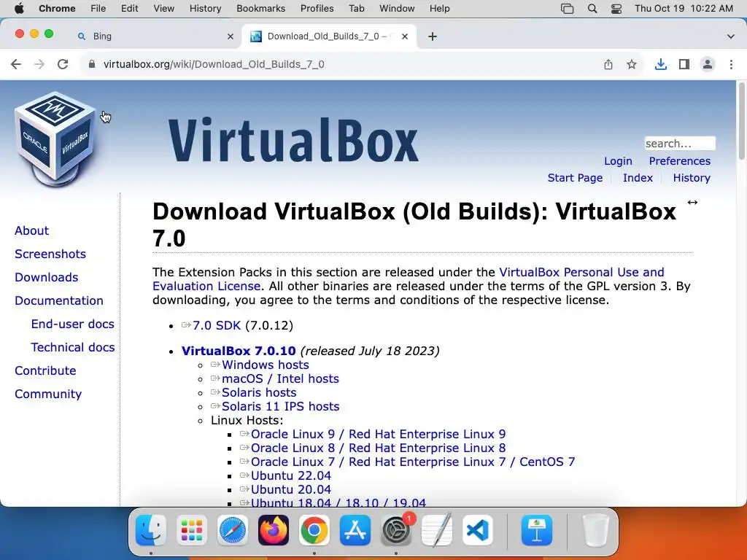Open the App Store from the Dock

tap(355, 530)
